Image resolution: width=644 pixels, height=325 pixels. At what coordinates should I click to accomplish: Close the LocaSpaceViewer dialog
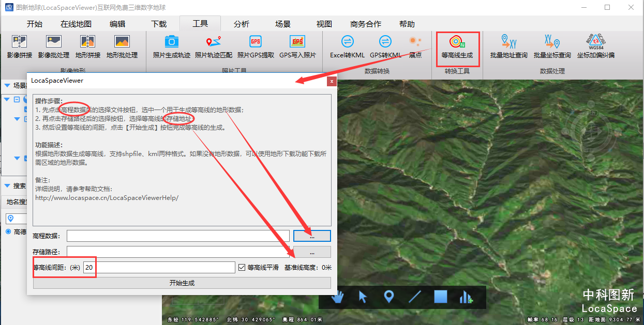pyautogui.click(x=332, y=81)
